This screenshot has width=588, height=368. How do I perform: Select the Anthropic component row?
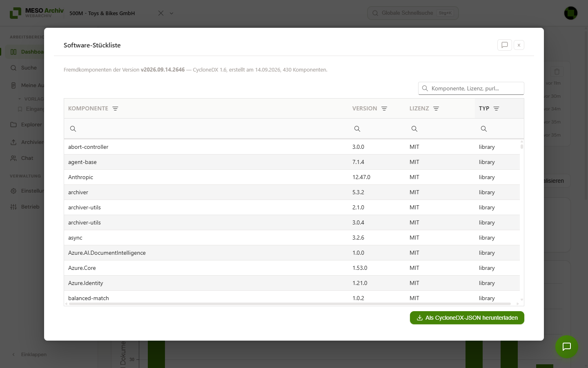click(x=292, y=177)
